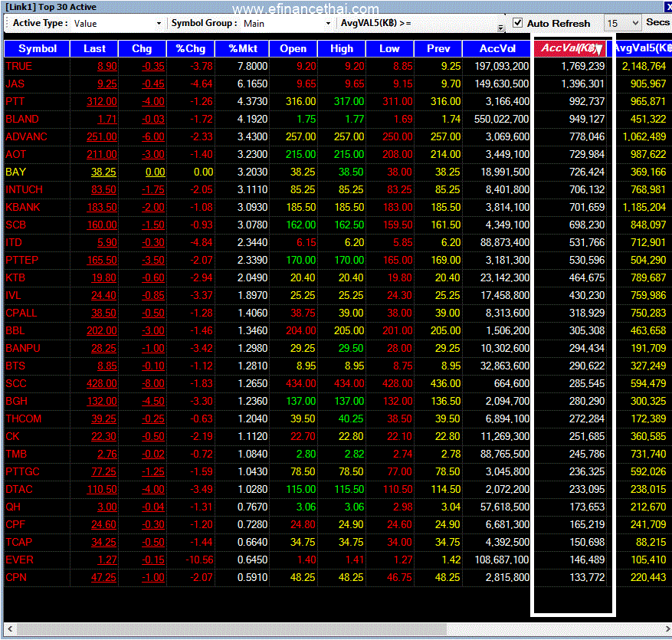672x640 pixels.
Task: Click SCC last price 428.00
Action: click(x=102, y=383)
